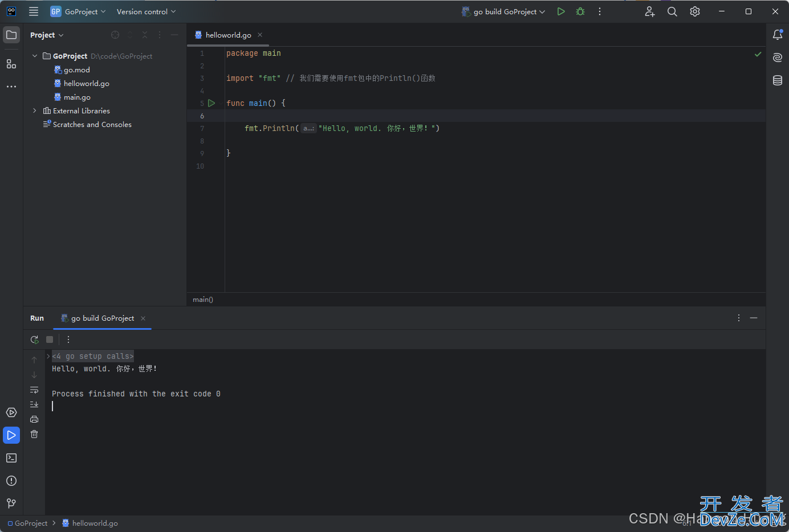Open more run actions menu
Viewport: 789px width, 532px height.
click(x=600, y=11)
